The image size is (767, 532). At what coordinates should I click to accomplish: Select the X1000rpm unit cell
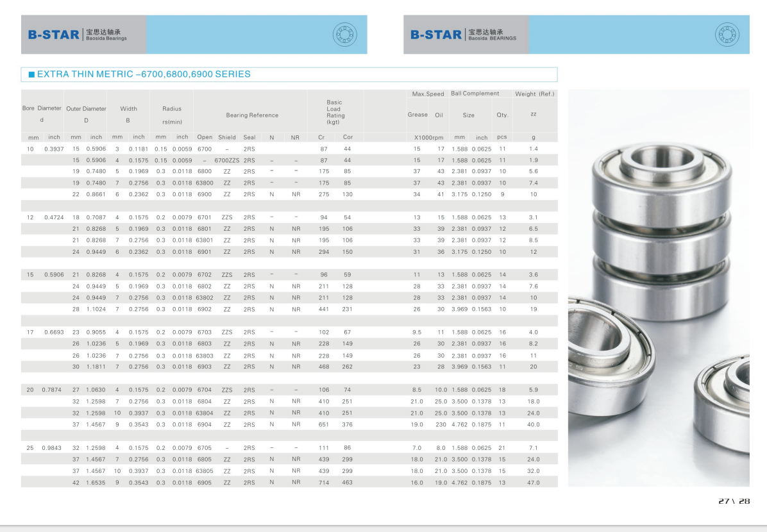pyautogui.click(x=428, y=137)
